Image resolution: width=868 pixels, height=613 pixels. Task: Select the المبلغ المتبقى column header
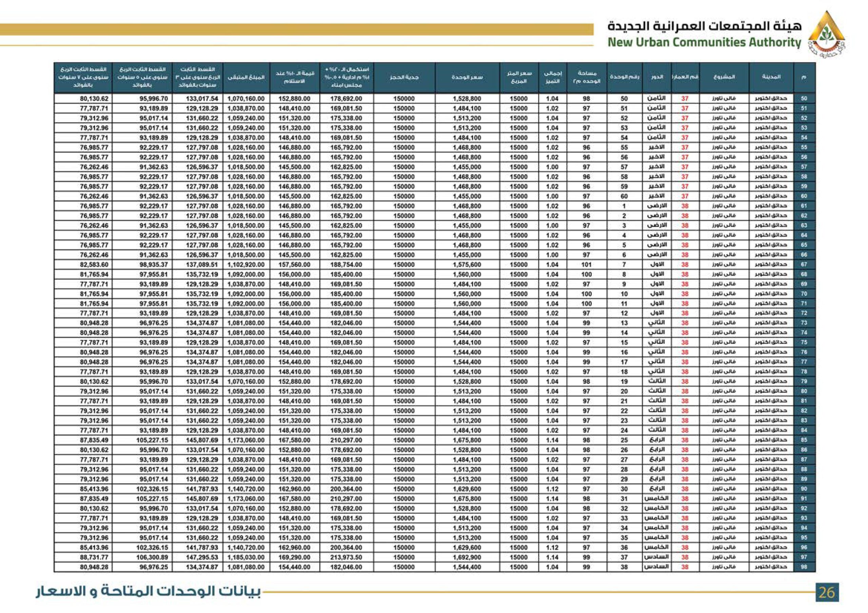pos(246,77)
